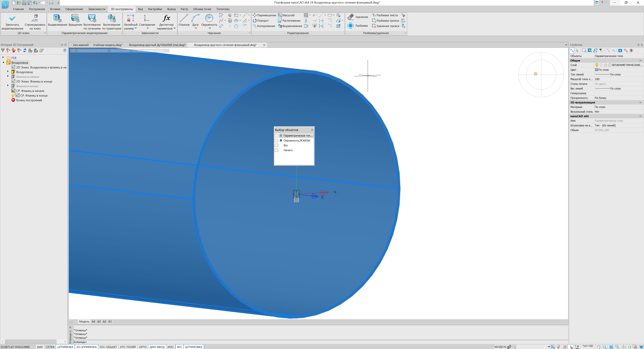Viewport: 644px width, 349px height.
Task: Check the Окружность,ЭСКИЗЫ selection checkbox
Action: click(x=276, y=140)
